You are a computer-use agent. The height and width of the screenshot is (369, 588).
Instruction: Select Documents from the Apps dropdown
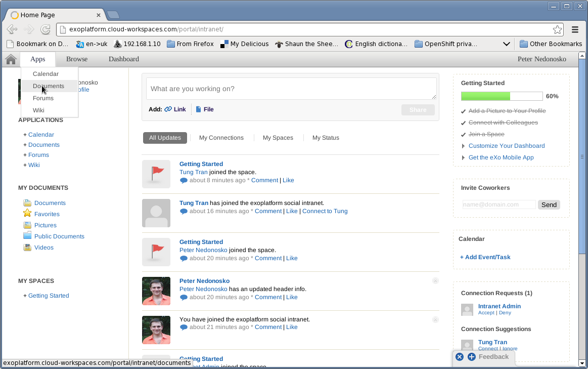coord(49,86)
